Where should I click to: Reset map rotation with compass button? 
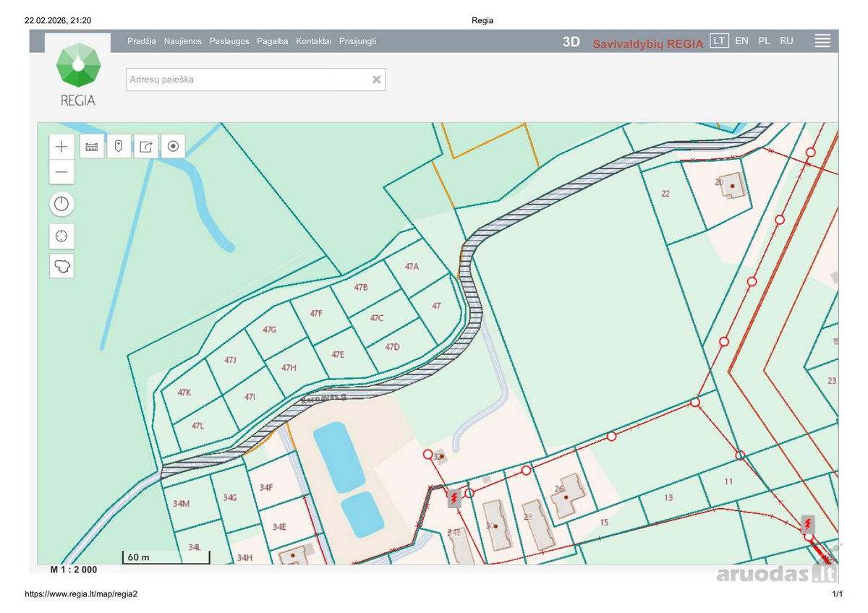coord(61,204)
